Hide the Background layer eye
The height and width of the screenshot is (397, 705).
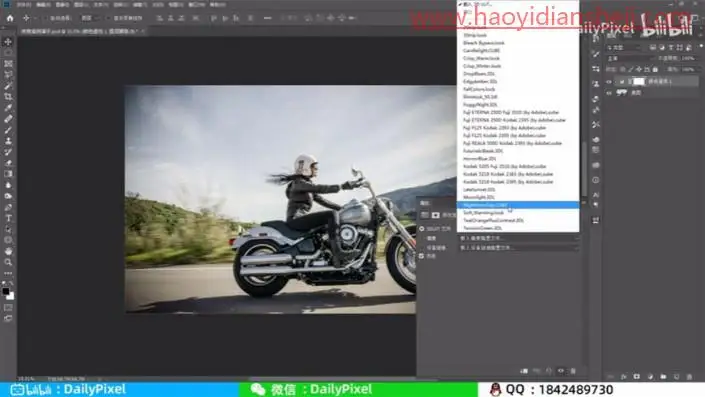[609, 93]
